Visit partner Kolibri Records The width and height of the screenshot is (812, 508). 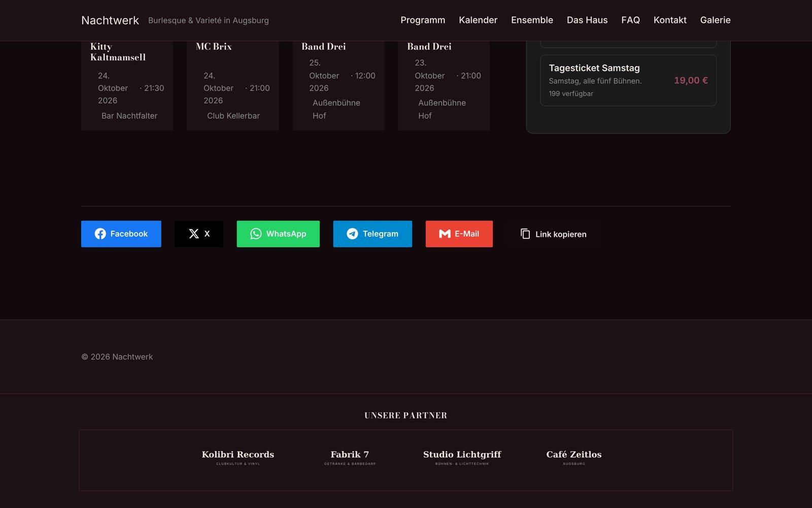pyautogui.click(x=238, y=457)
